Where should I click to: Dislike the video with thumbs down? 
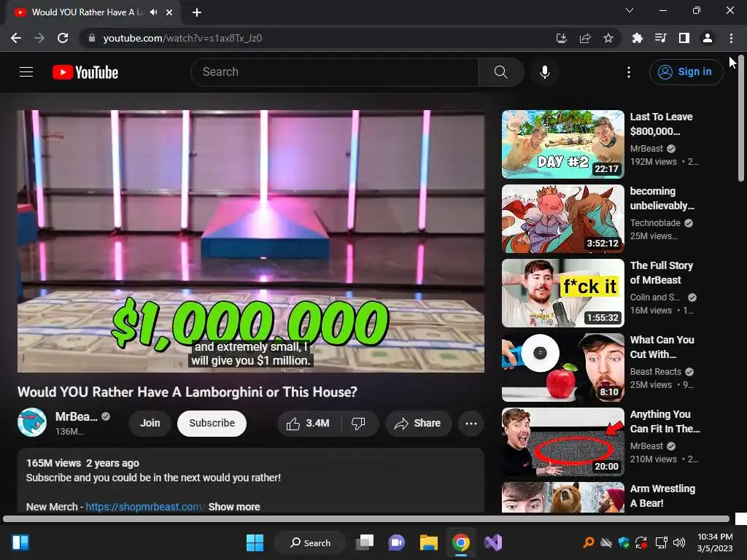[x=358, y=424]
